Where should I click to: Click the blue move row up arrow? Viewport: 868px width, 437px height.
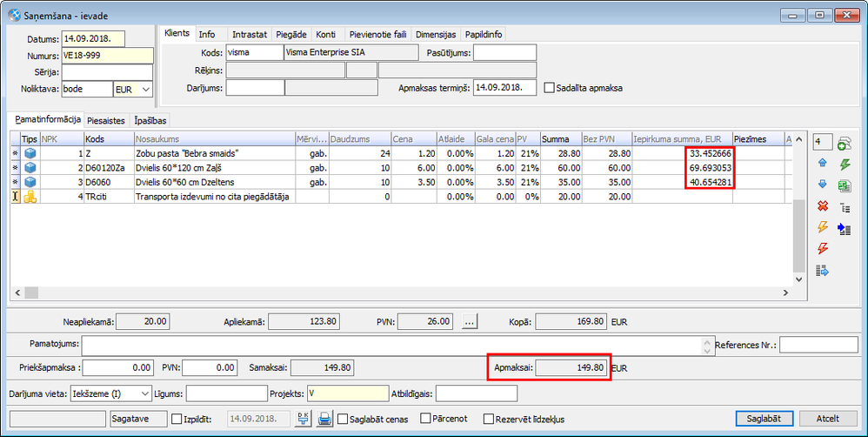tap(822, 164)
